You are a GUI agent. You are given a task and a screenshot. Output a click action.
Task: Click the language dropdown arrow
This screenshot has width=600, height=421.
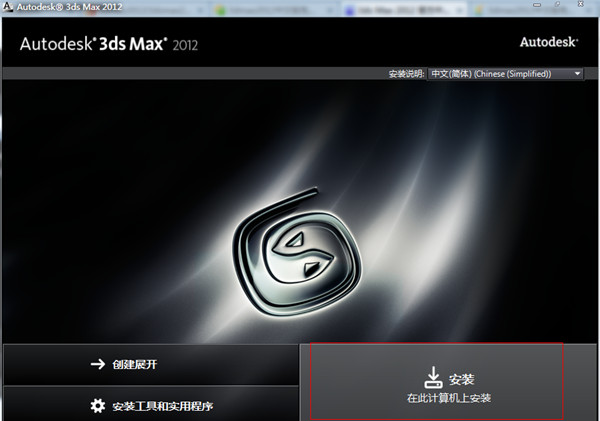point(577,73)
